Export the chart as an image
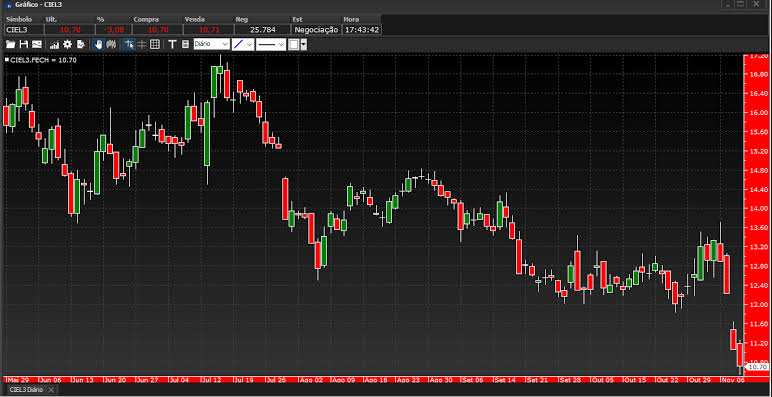Screen dimensions: 772x397 pyautogui.click(x=36, y=44)
